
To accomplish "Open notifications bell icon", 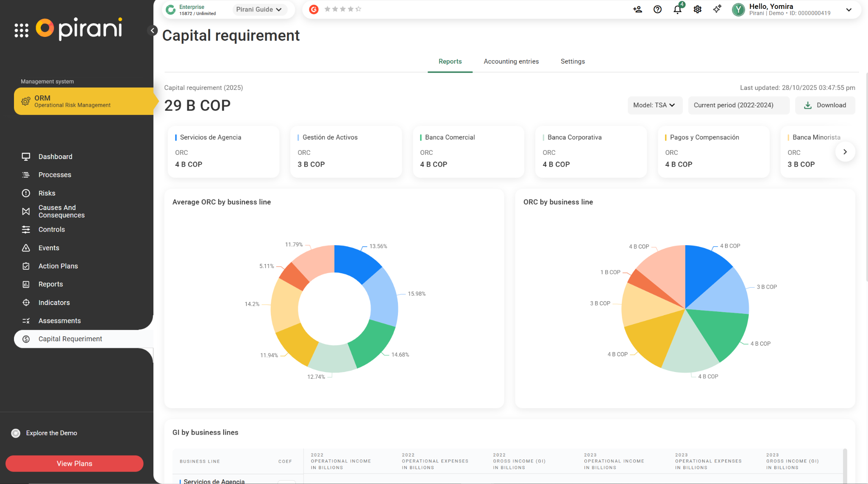I will tap(677, 9).
